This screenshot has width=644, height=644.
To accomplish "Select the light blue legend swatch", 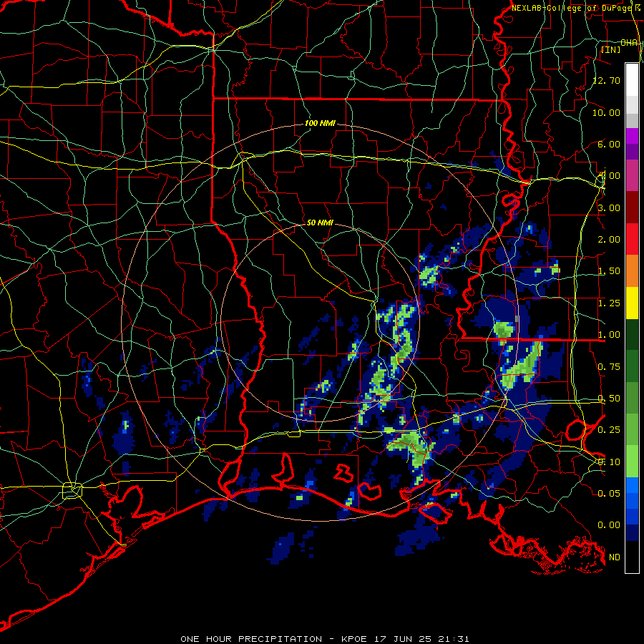I will click(632, 485).
